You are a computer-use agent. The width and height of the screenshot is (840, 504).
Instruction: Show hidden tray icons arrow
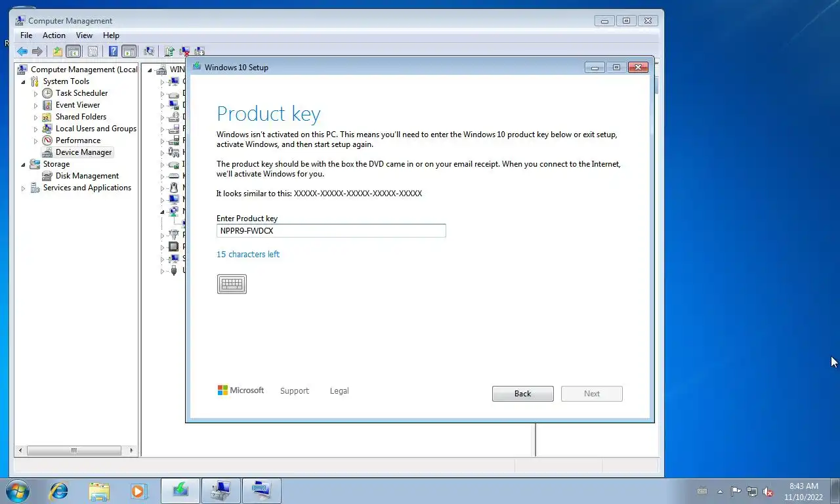(x=720, y=491)
